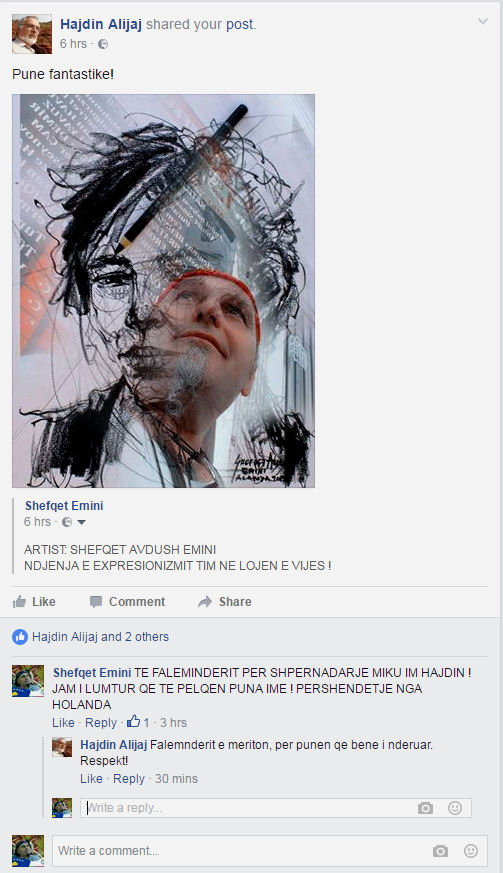Reply to Shefqet Emini's comment
The width and height of the screenshot is (503, 873).
101,723
